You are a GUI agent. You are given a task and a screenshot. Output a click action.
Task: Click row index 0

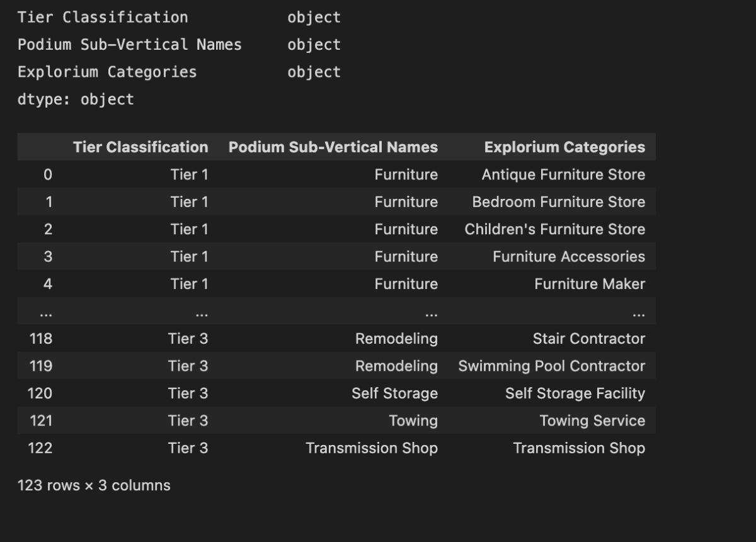[48, 174]
